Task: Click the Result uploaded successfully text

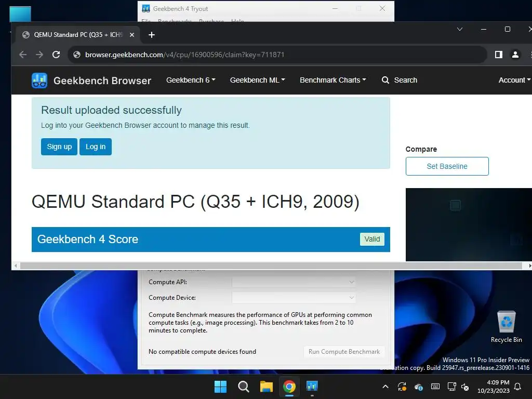Action: click(x=111, y=110)
